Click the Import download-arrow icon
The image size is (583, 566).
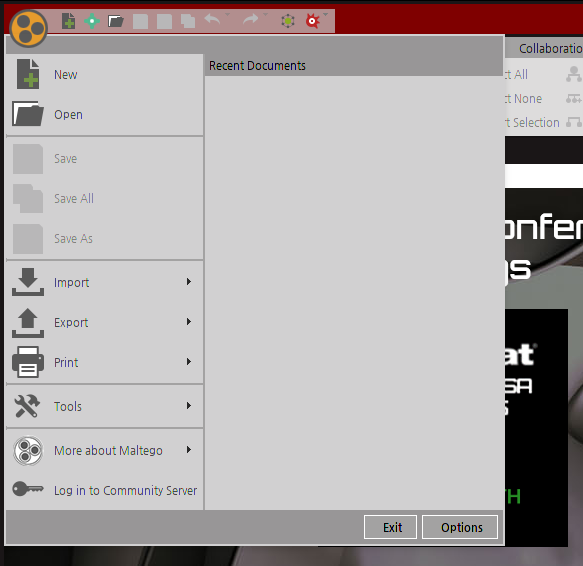(x=28, y=282)
